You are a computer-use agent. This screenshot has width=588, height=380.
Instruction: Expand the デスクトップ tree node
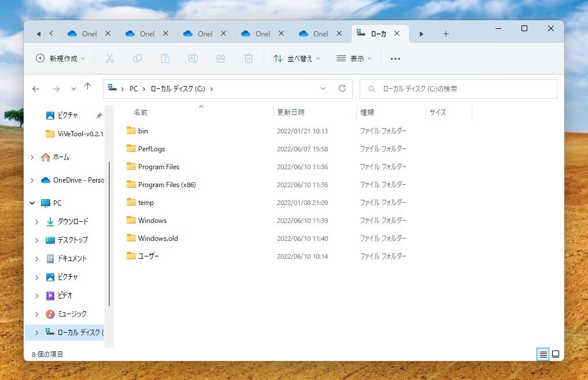tap(37, 240)
